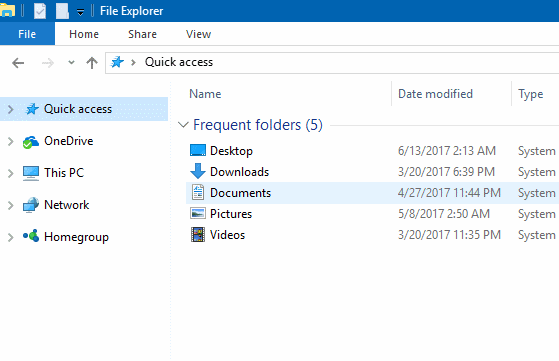
Task: Click the Pictures folder icon
Action: (198, 213)
